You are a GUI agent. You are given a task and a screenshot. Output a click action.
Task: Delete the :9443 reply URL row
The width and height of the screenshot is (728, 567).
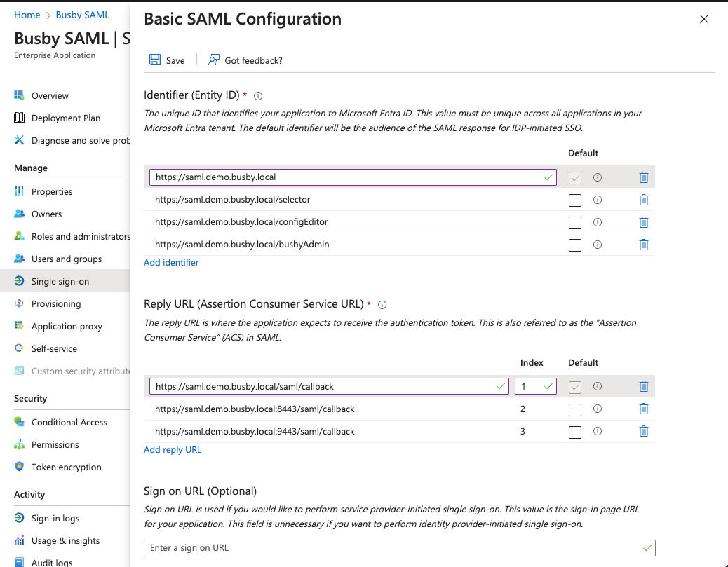point(644,432)
